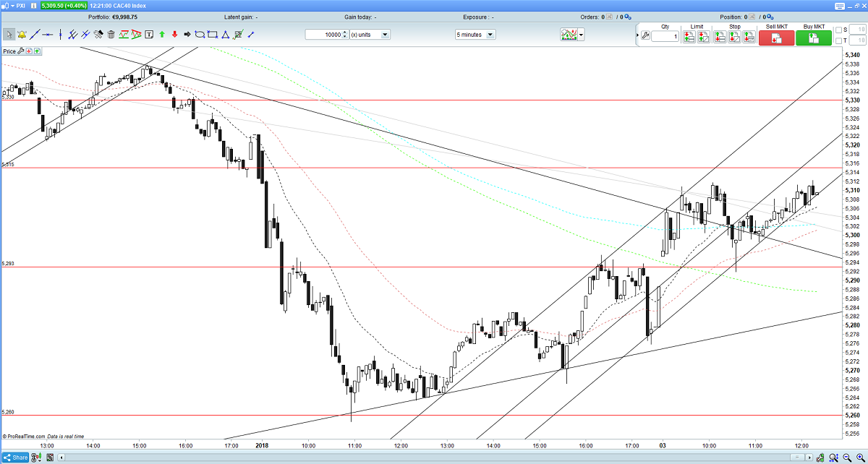The height and width of the screenshot is (464, 868).
Task: Select the red triangle pattern tool
Action: click(x=136, y=35)
